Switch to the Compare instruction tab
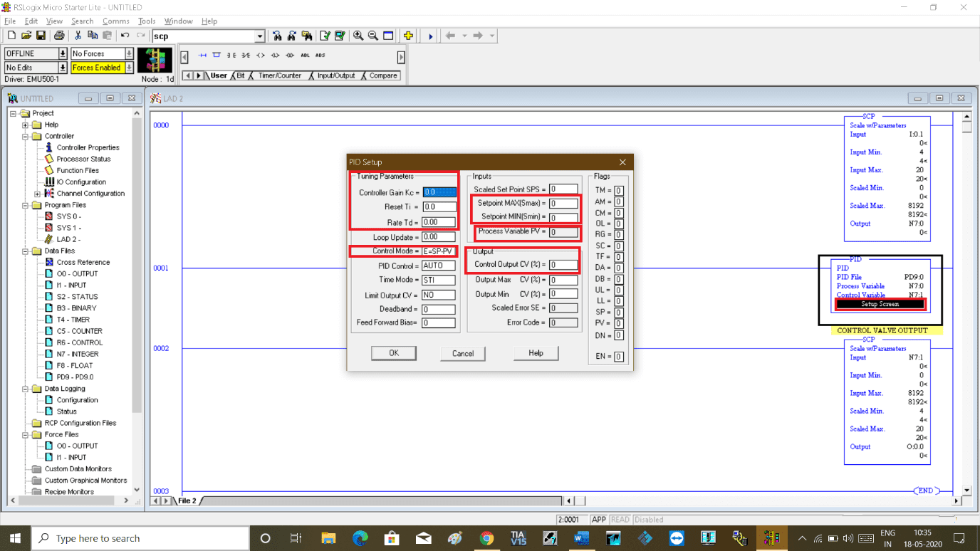This screenshot has height=551, width=980. tap(383, 75)
